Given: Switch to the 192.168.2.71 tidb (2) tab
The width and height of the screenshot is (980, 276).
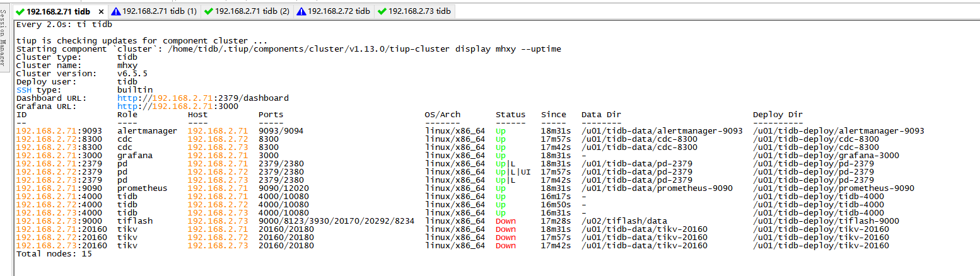Looking at the screenshot, I should (247, 11).
